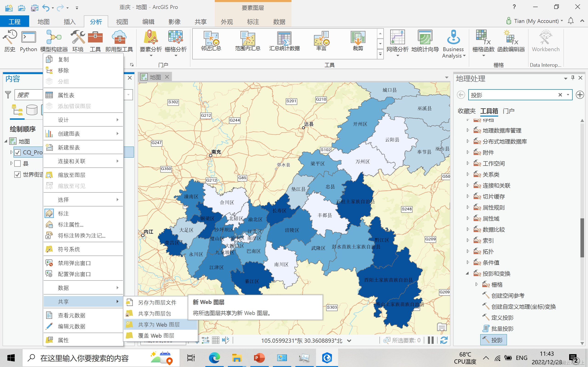The height and width of the screenshot is (367, 588).
Task: Enable the 县 layer checkbox
Action: tap(17, 163)
